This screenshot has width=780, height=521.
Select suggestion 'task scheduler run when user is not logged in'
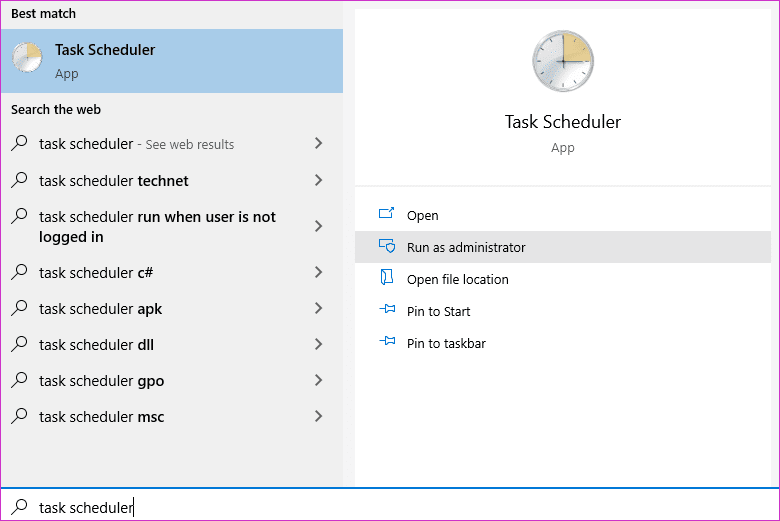[172, 226]
